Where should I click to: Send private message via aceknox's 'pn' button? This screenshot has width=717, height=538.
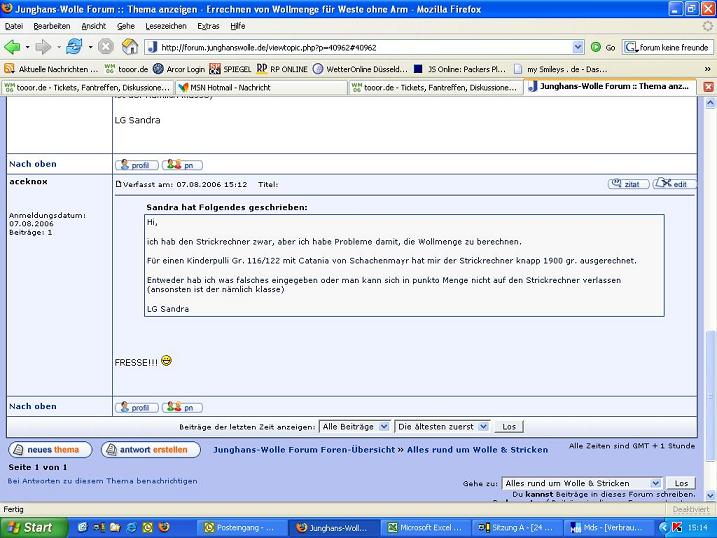click(182, 407)
